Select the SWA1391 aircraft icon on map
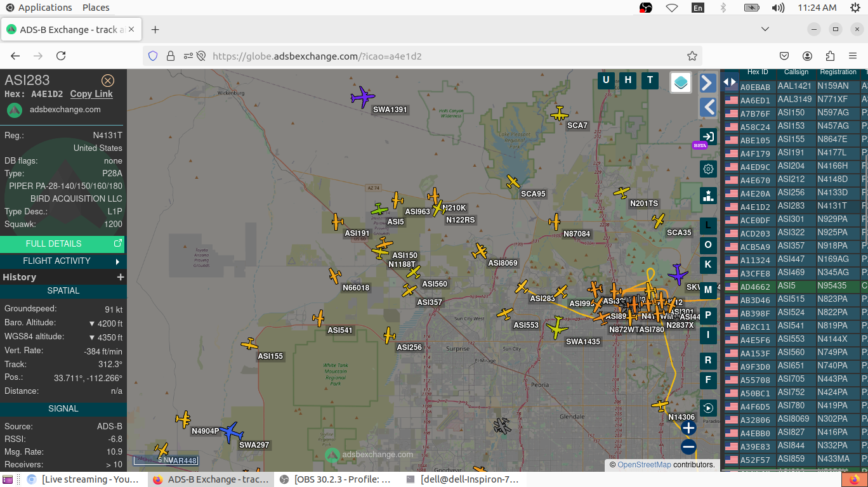868x487 pixels. coord(363,97)
